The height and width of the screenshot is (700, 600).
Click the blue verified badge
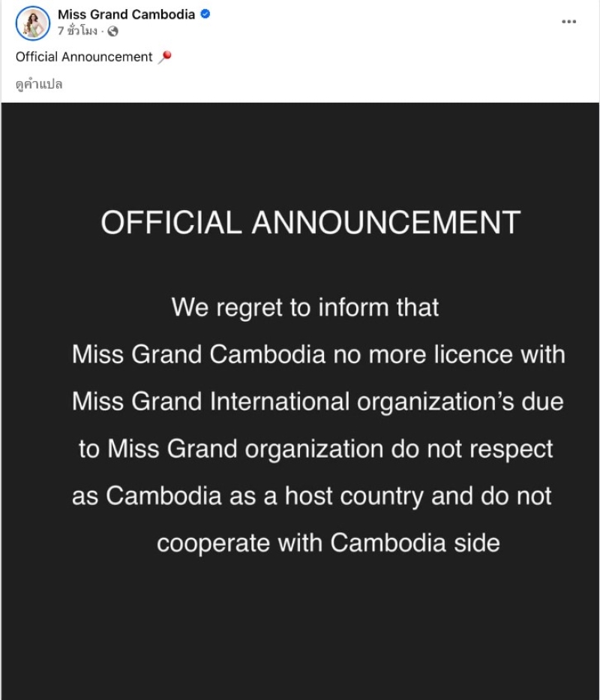click(204, 14)
